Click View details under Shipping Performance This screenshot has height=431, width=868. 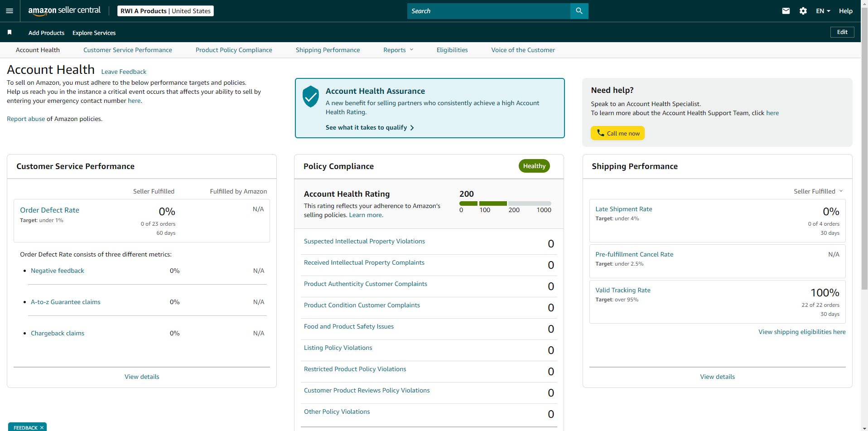pos(717,377)
